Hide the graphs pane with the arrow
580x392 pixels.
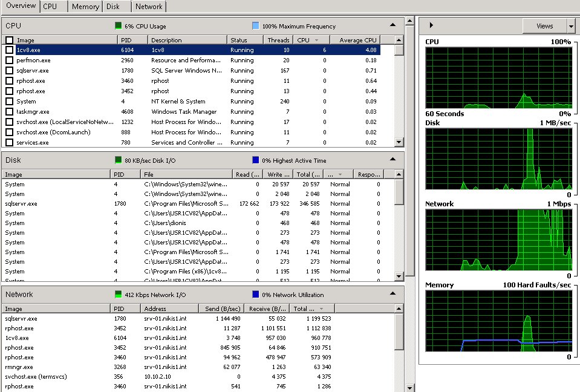tap(431, 25)
